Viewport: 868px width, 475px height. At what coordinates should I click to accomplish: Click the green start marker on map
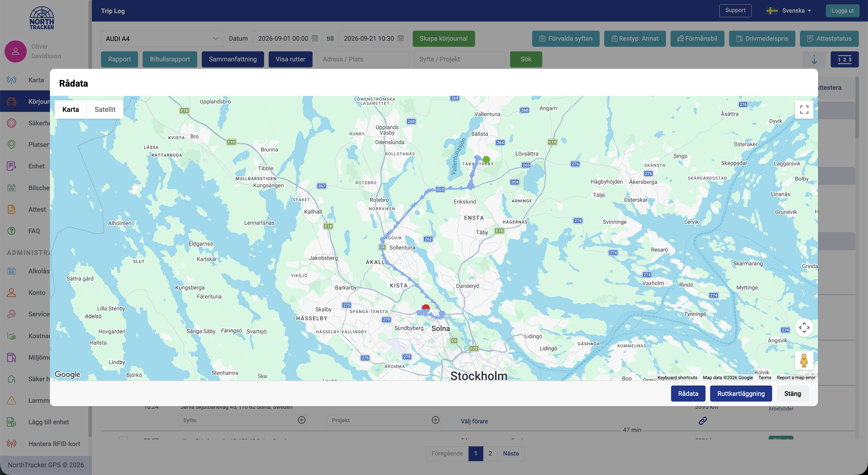tap(486, 159)
